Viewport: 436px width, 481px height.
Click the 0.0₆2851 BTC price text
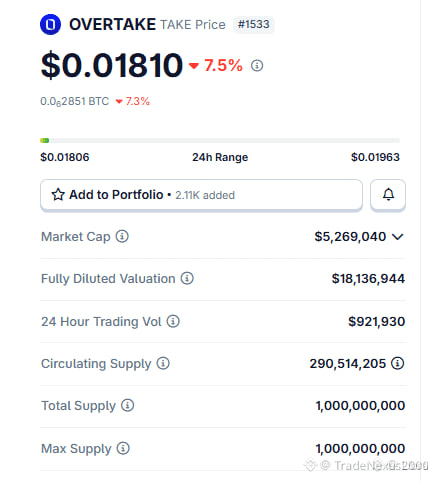point(75,101)
